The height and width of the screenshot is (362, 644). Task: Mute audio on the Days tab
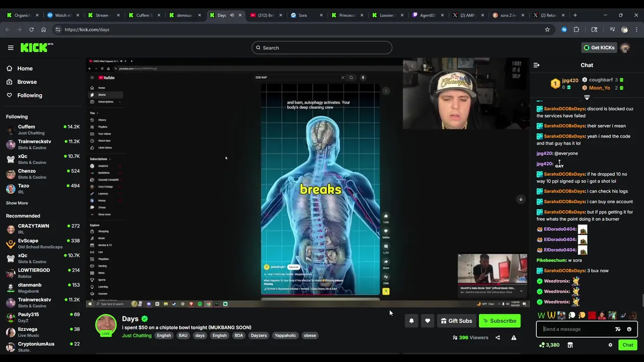[232, 15]
